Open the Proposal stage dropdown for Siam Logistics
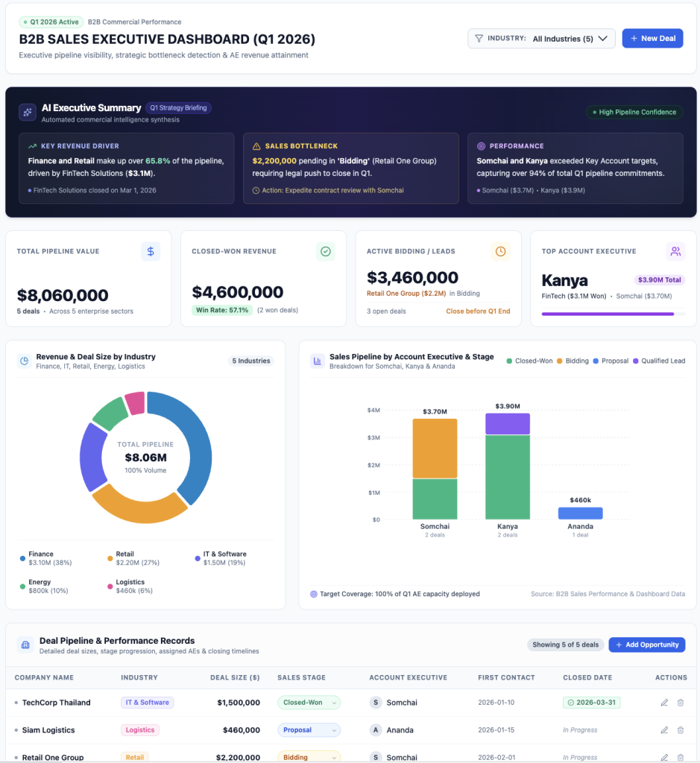The width and height of the screenshot is (700, 763). pos(309,730)
